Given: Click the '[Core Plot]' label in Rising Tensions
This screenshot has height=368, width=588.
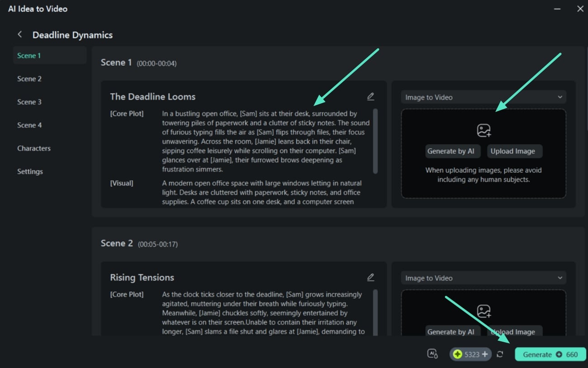Looking at the screenshot, I should tap(127, 294).
